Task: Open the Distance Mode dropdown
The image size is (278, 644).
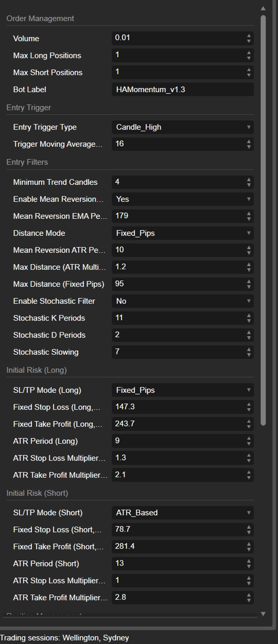Action: click(x=183, y=233)
